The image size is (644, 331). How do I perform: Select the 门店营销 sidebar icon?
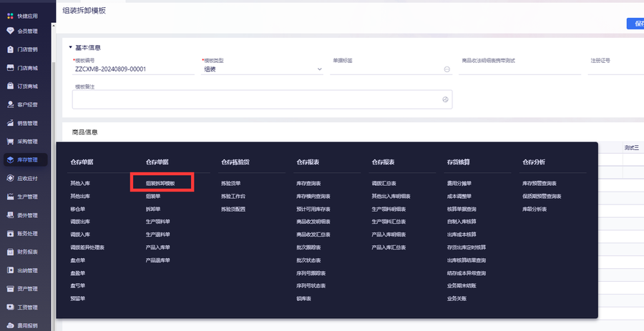click(x=11, y=49)
